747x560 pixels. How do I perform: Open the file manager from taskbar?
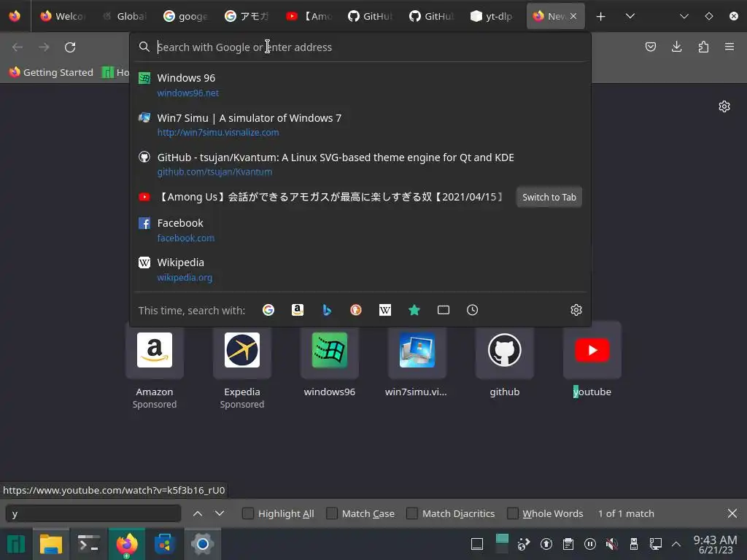[x=51, y=544]
